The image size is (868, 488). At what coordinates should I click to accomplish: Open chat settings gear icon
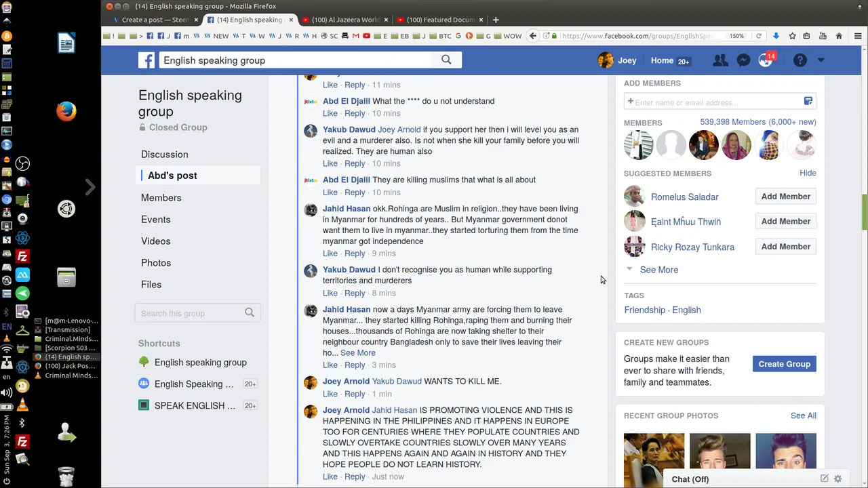pos(837,479)
